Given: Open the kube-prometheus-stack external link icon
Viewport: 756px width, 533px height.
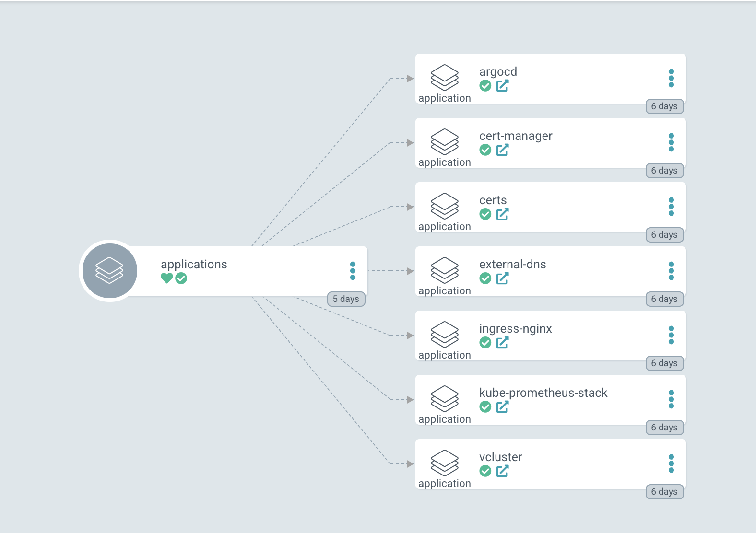Looking at the screenshot, I should 502,407.
